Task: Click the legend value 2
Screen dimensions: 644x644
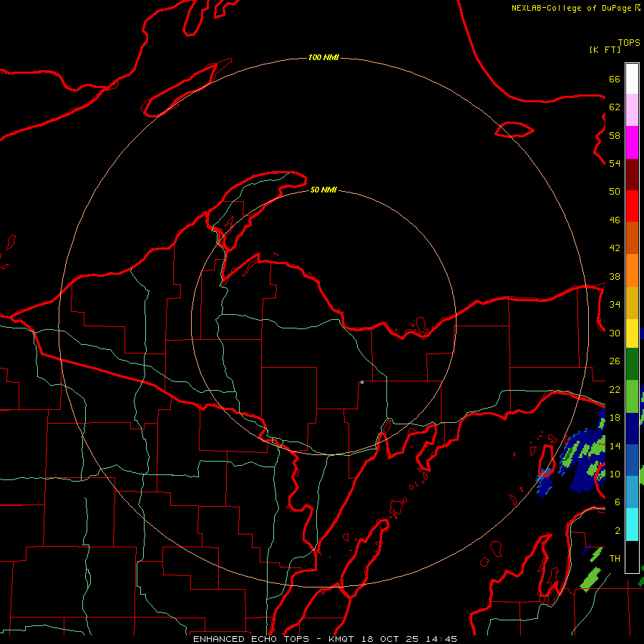Action: tap(617, 531)
